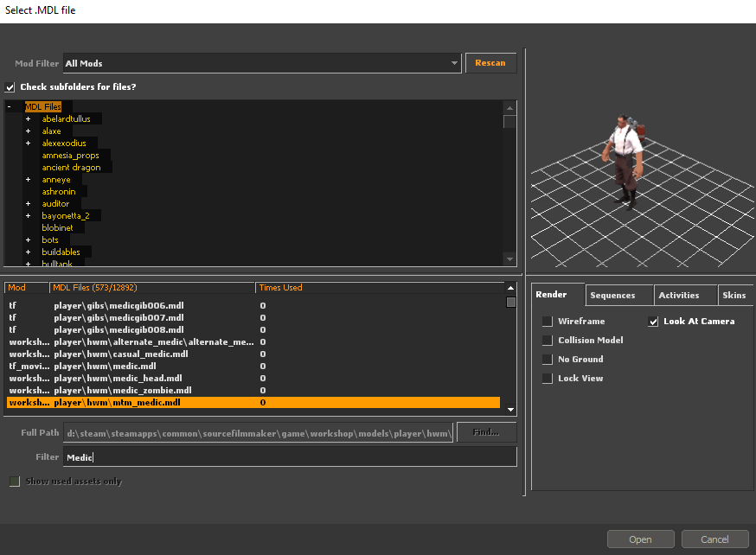Expand the auditor folder

click(28, 204)
